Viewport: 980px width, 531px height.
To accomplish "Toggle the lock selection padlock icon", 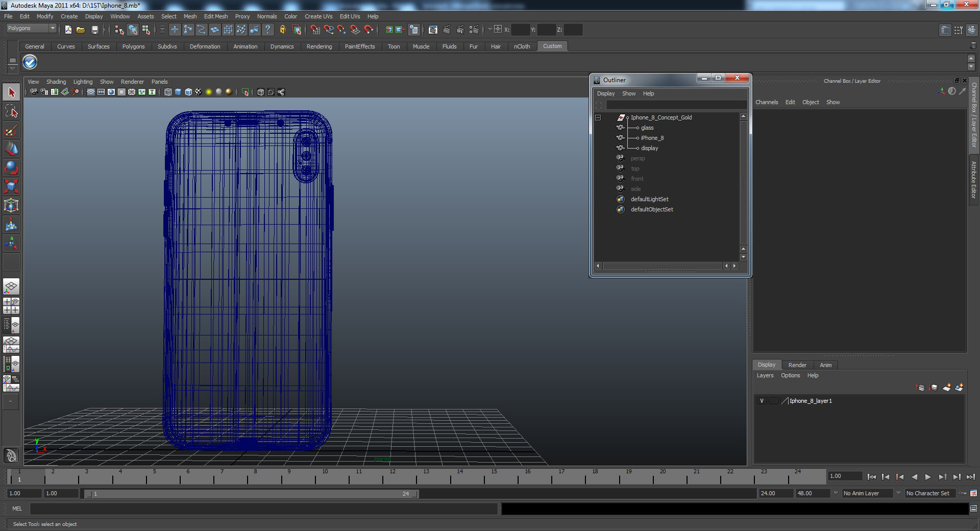I will pyautogui.click(x=282, y=30).
